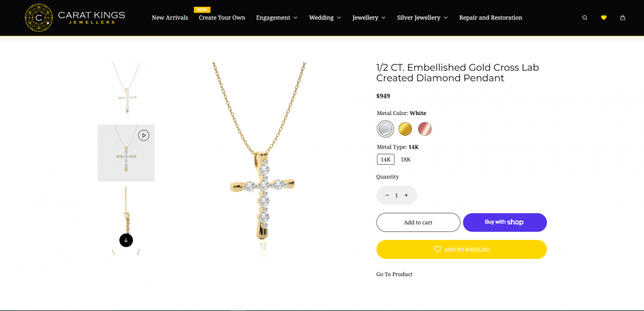
Task: Click Add to cart button
Action: point(418,222)
